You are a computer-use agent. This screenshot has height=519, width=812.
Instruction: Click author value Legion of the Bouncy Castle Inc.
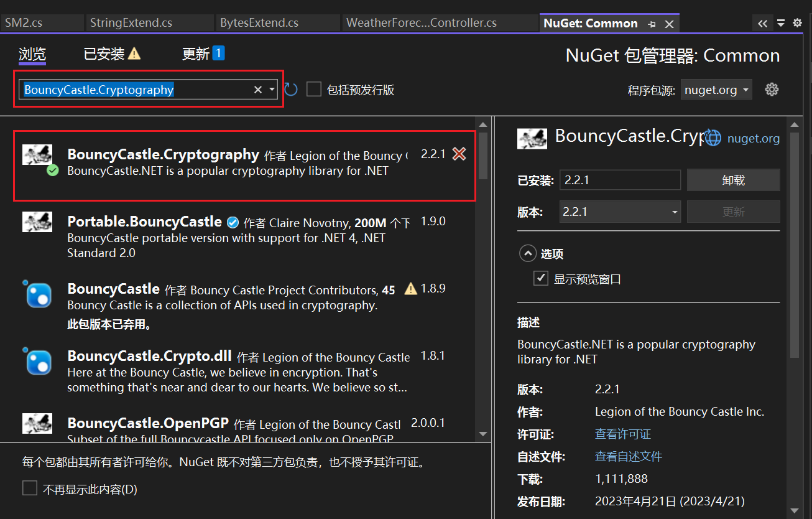point(680,411)
